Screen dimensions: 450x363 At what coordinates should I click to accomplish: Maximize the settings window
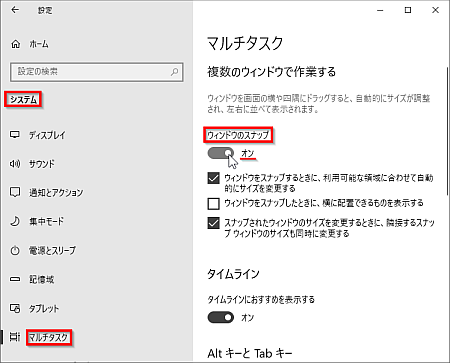(x=408, y=10)
